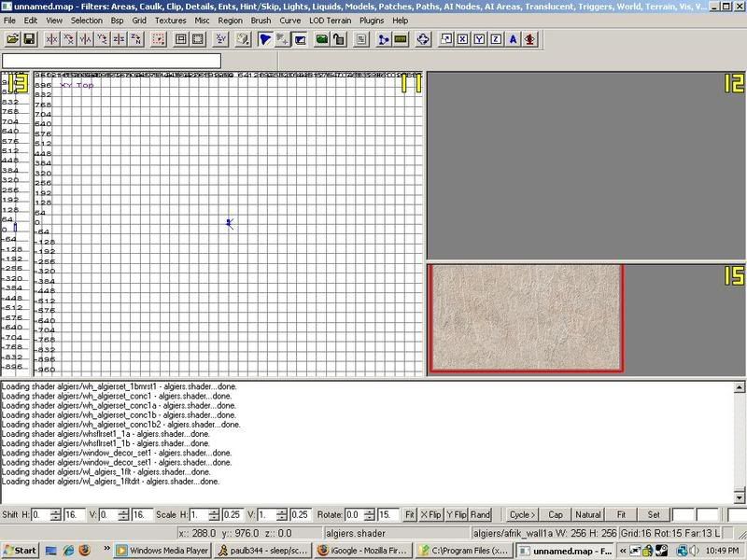
Task: Open the Textures menu
Action: click(x=170, y=20)
